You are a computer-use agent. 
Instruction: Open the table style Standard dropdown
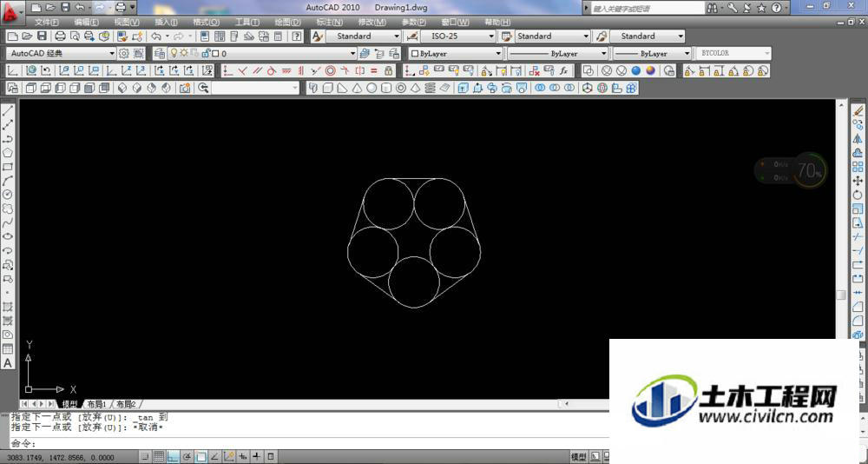(x=552, y=36)
